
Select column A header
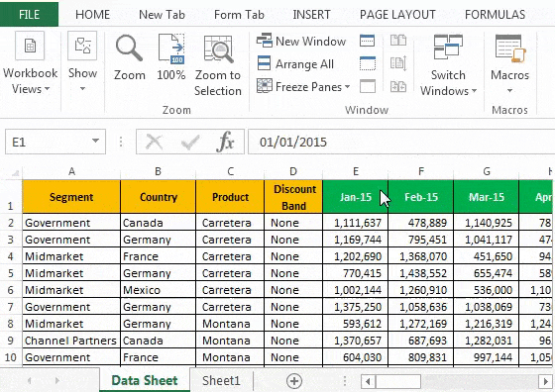71,172
